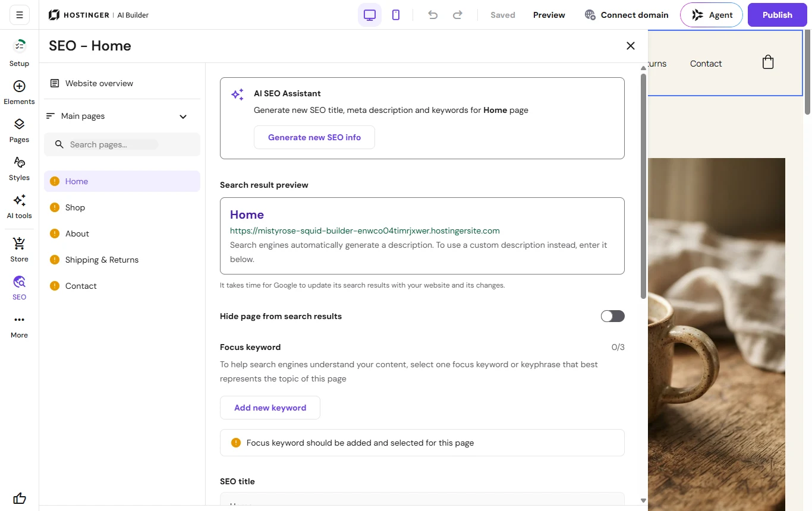Open the Store panel
812x511 pixels.
[x=19, y=250]
